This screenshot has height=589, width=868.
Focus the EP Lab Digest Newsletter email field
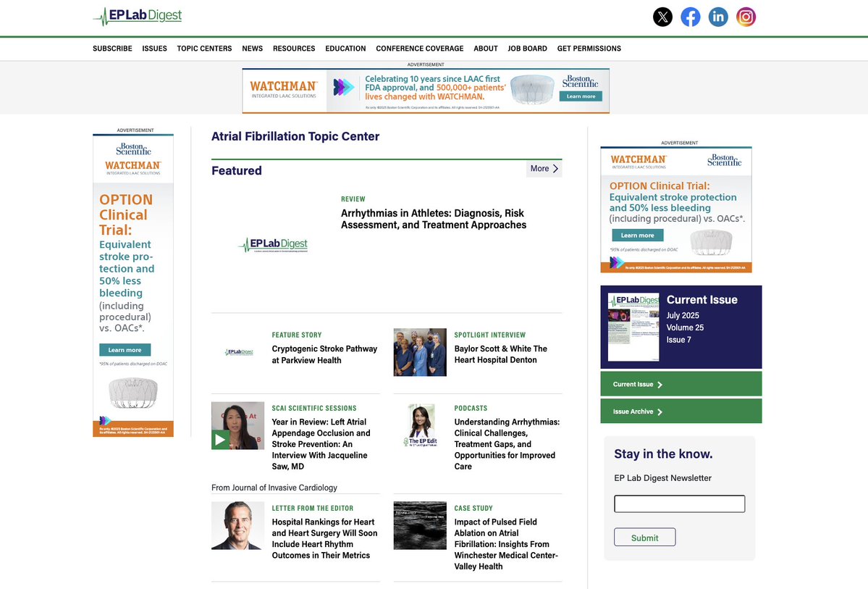[x=679, y=504]
